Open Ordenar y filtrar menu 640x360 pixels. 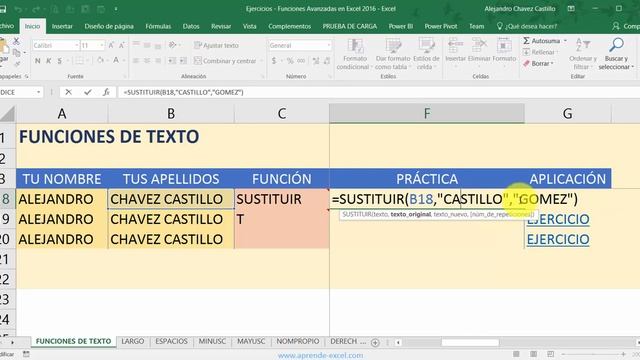tap(582, 54)
